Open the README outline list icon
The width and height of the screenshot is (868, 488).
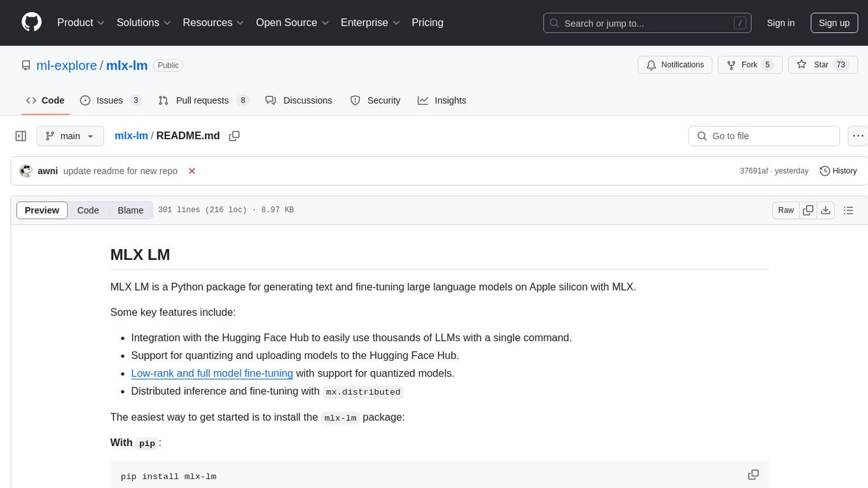[x=848, y=210]
